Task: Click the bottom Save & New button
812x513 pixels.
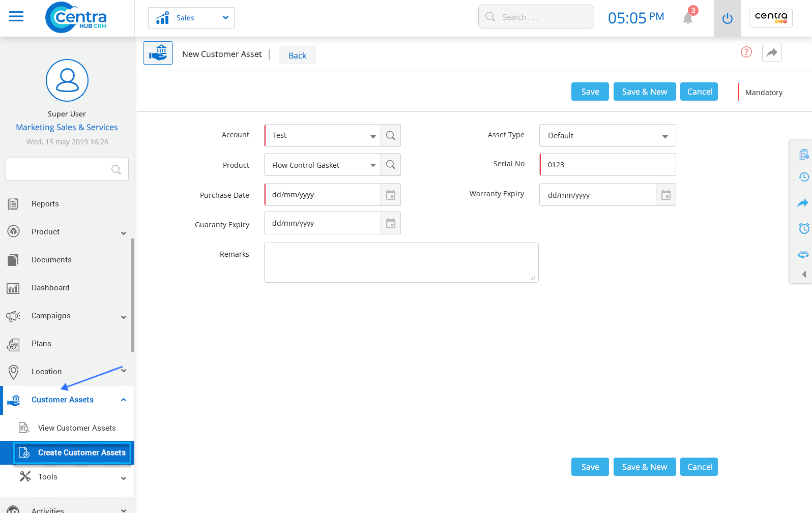Action: point(645,467)
